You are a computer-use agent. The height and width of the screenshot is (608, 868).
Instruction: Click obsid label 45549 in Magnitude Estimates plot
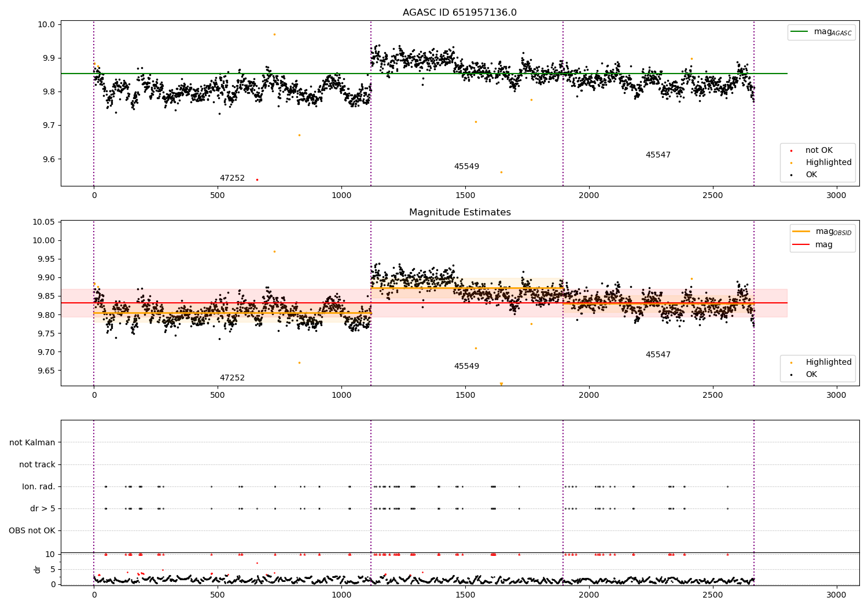(466, 367)
